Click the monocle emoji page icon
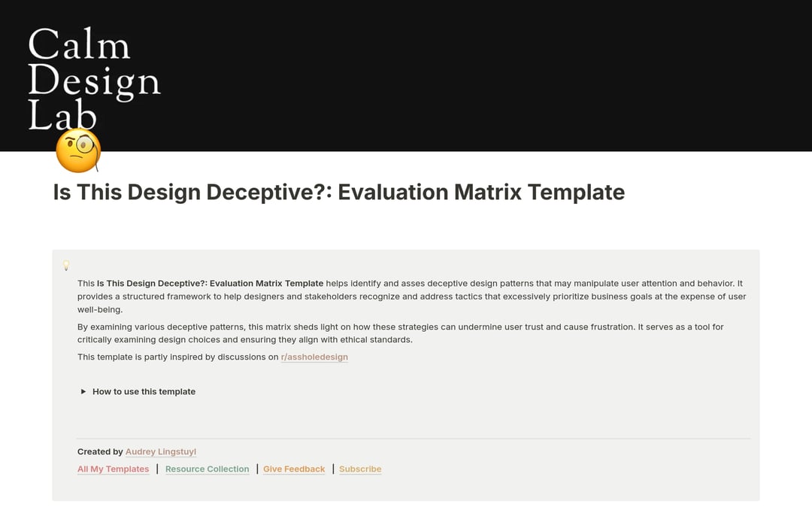This screenshot has width=812, height=507. click(x=77, y=150)
